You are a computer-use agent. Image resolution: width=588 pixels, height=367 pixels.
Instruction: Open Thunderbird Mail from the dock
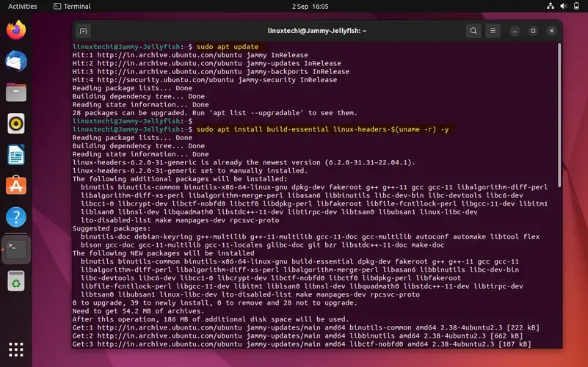(x=16, y=62)
